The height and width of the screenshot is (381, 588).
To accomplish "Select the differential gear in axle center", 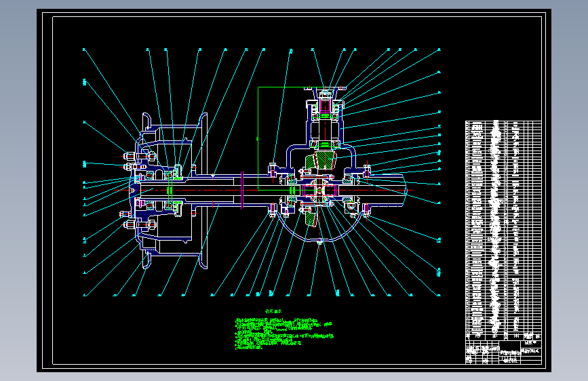I will (319, 190).
